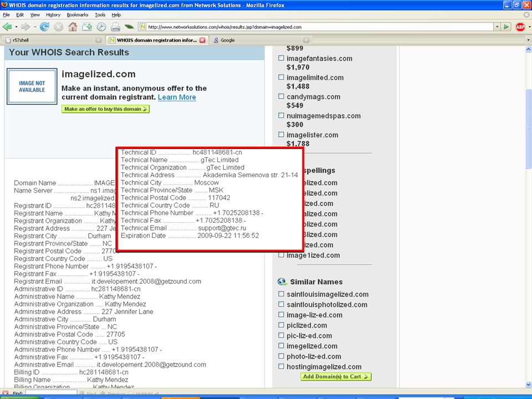Click the Administrative Address 227 Jennifer Lane line
Screen dimensions: 532x399
84,311
